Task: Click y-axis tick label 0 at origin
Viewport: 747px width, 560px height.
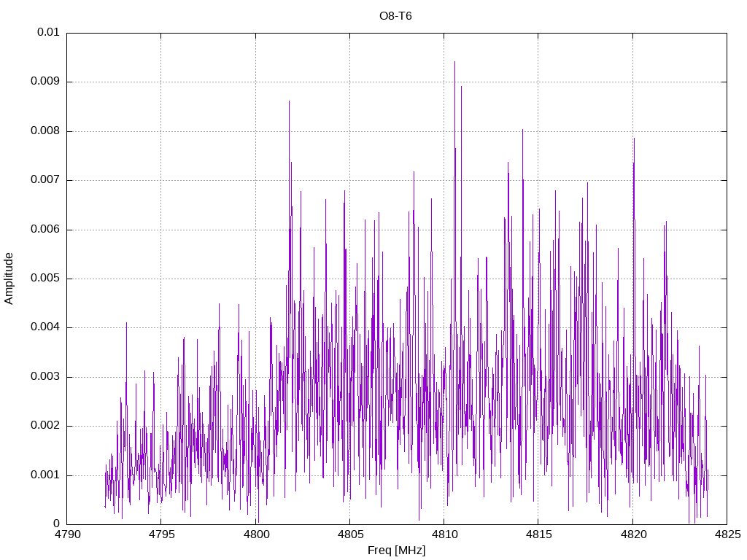Action: pyautogui.click(x=57, y=524)
